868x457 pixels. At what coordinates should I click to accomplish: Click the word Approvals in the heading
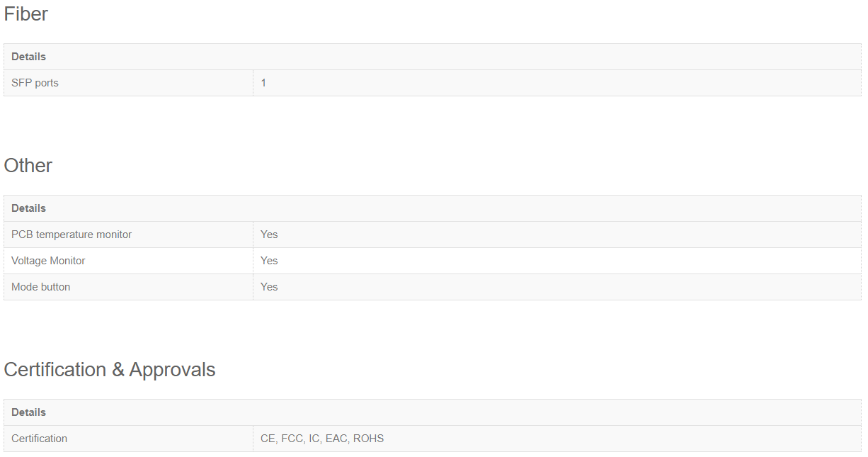pyautogui.click(x=172, y=370)
